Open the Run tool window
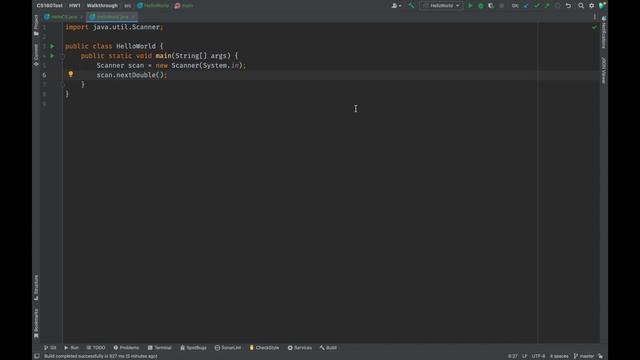The height and width of the screenshot is (360, 640). (71, 348)
